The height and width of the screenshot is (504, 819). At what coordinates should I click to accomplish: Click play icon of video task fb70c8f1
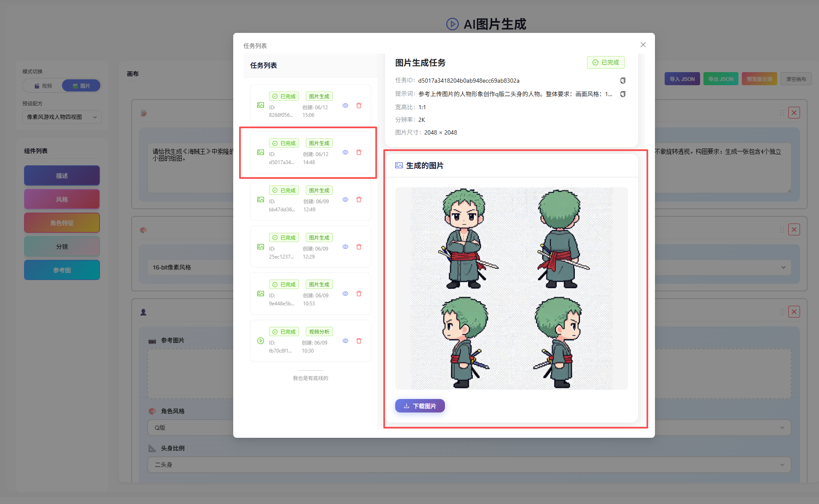pos(261,341)
